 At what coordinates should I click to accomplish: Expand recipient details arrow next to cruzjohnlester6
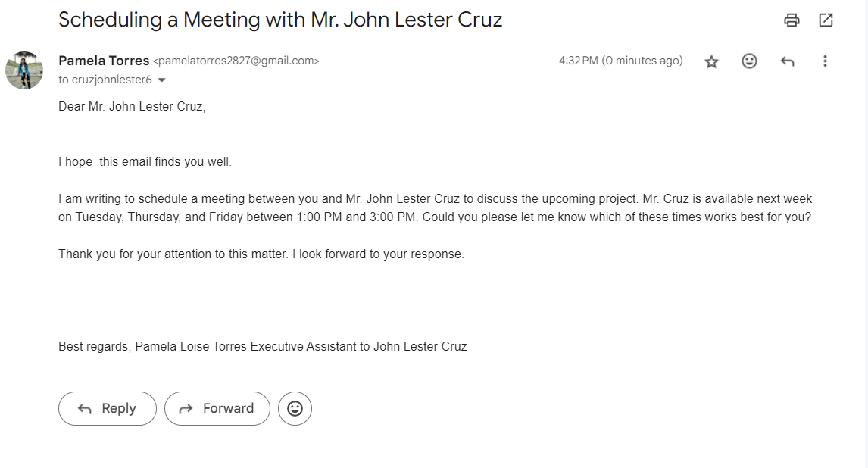[x=161, y=80]
